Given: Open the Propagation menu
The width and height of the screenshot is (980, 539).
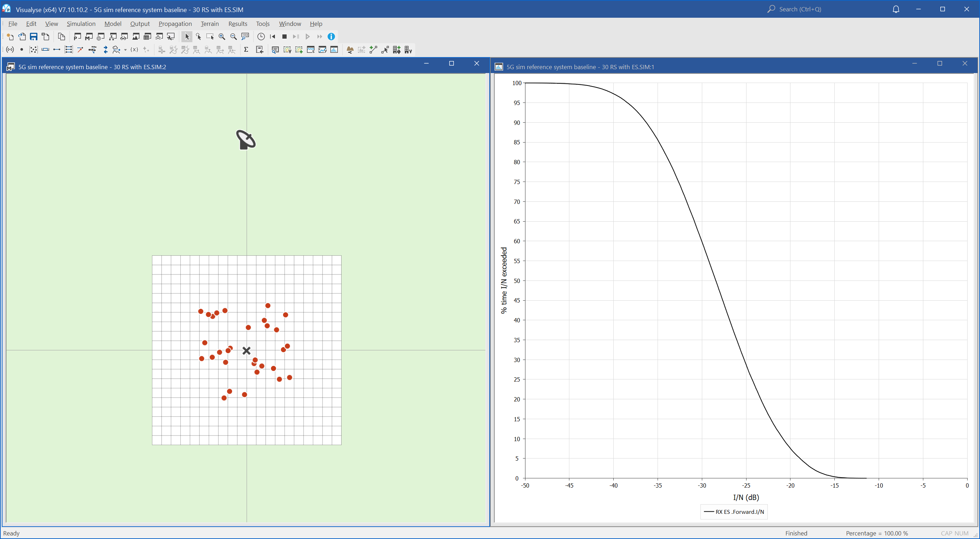Looking at the screenshot, I should [175, 24].
